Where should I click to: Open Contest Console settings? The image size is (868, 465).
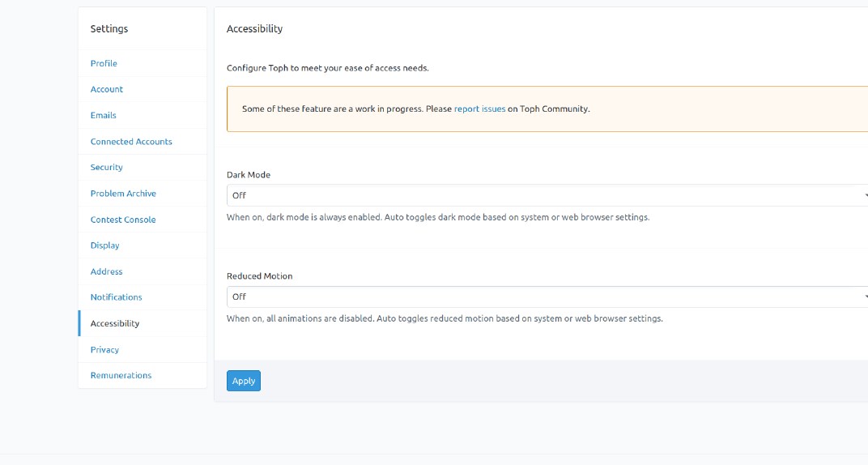[x=123, y=220]
